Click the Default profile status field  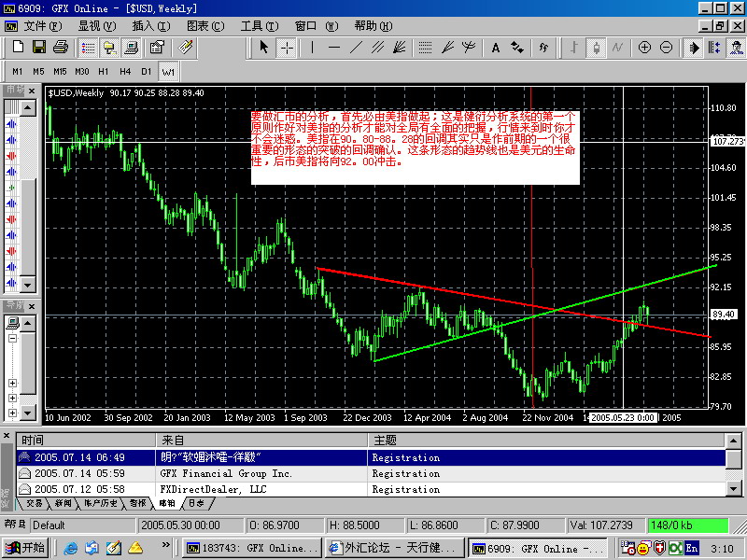83,525
